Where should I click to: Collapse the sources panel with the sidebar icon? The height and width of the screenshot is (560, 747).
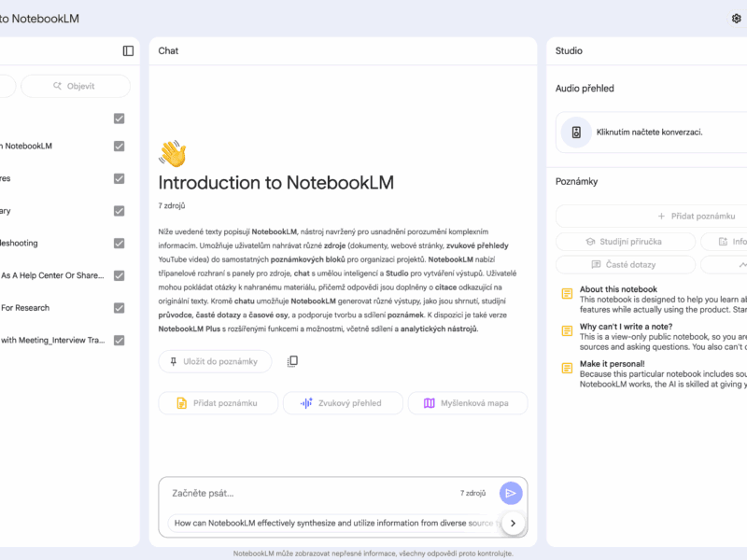(x=128, y=51)
